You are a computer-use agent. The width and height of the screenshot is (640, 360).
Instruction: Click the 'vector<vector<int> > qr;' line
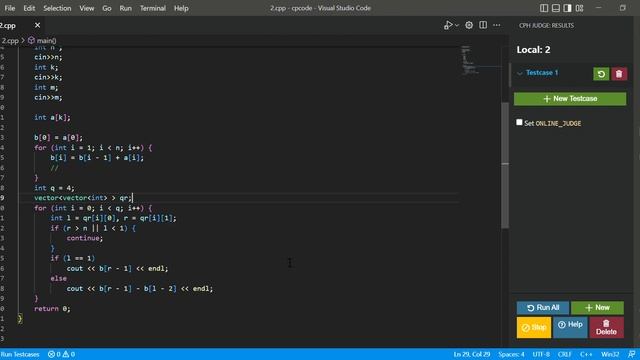pyautogui.click(x=83, y=198)
